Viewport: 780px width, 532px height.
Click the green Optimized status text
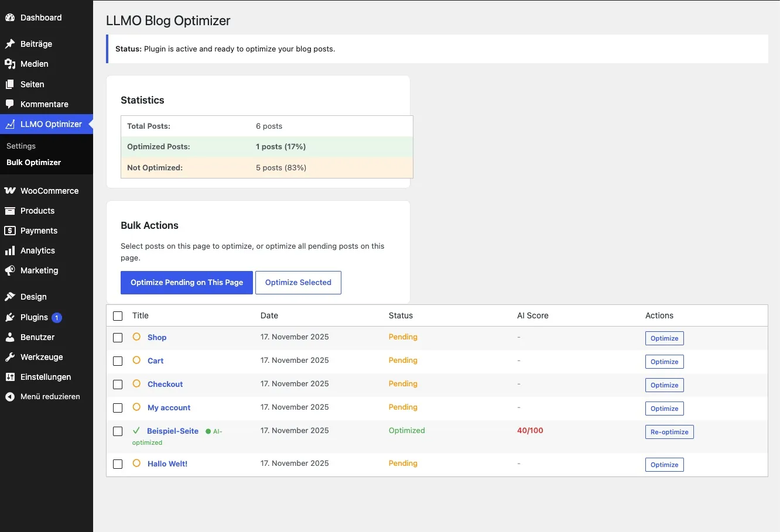coord(406,430)
